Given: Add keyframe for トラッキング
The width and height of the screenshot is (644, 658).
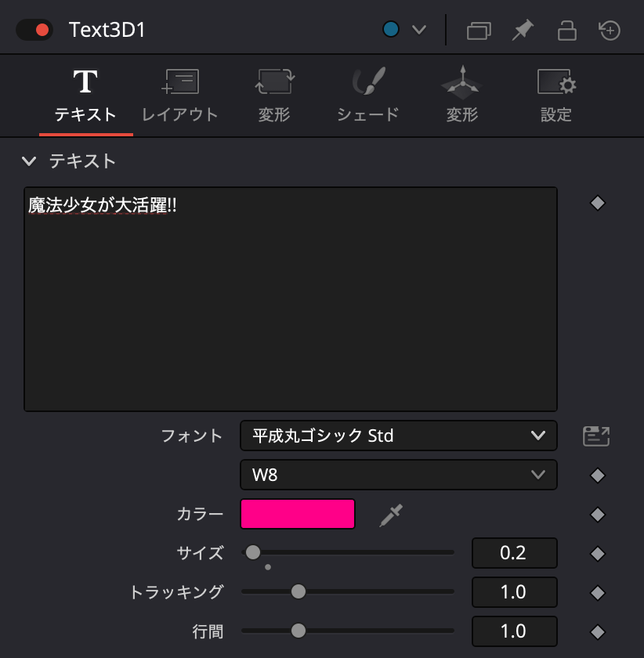Looking at the screenshot, I should [x=598, y=593].
